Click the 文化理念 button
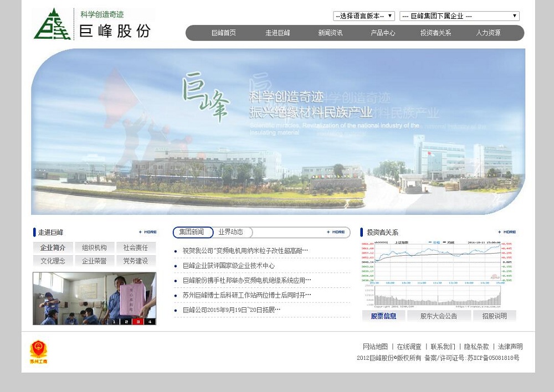Image resolution: width=554 pixels, height=392 pixels. click(53, 261)
